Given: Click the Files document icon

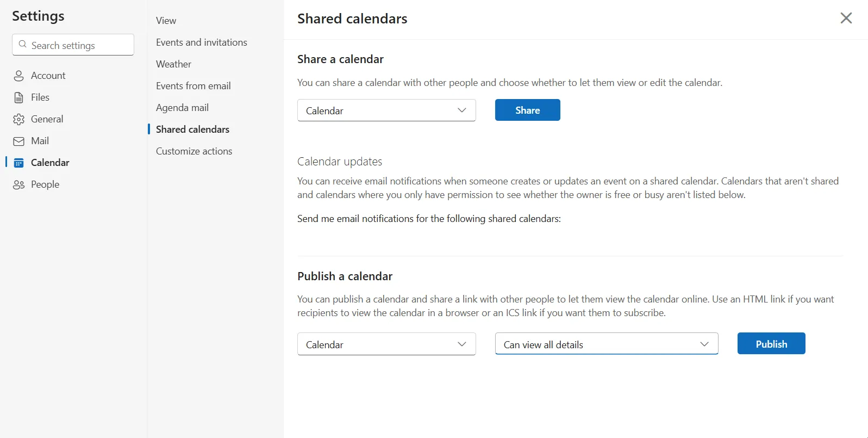Looking at the screenshot, I should [x=18, y=97].
